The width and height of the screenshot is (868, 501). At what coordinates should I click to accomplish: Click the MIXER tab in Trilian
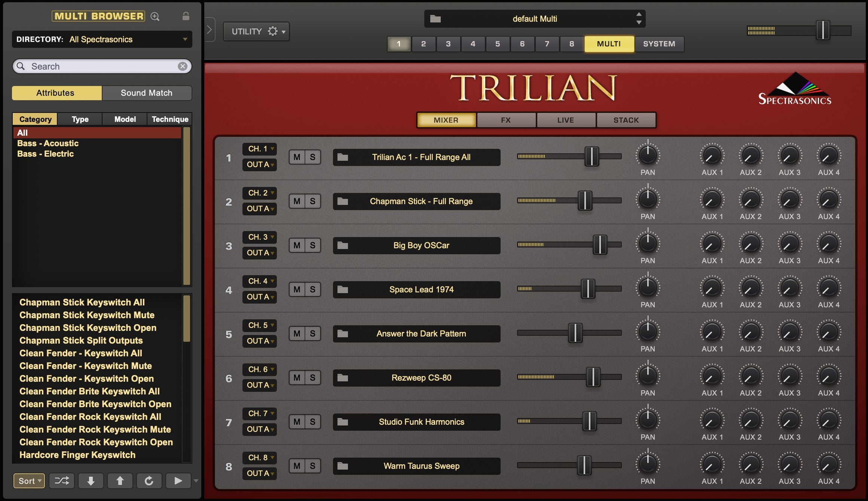tap(447, 119)
